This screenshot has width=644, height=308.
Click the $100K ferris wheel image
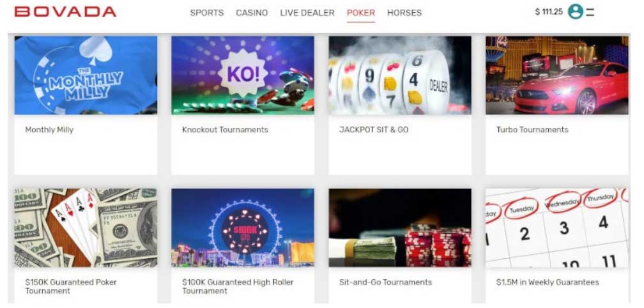tap(243, 228)
